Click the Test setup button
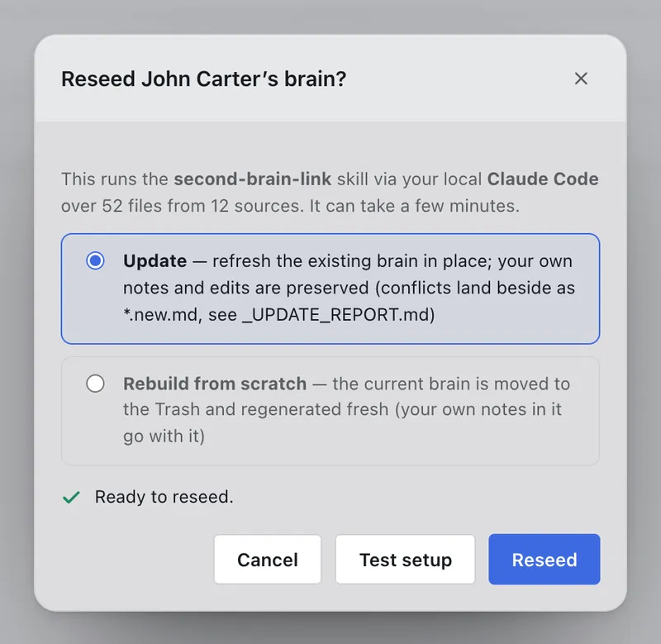This screenshot has width=661, height=644. 405,559
